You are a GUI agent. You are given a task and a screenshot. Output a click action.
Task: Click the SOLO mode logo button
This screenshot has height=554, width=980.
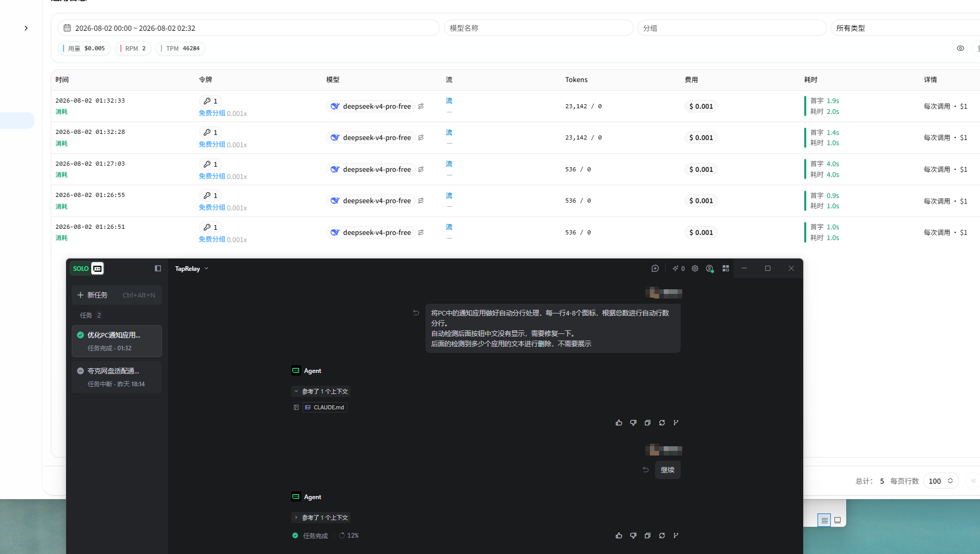click(88, 268)
